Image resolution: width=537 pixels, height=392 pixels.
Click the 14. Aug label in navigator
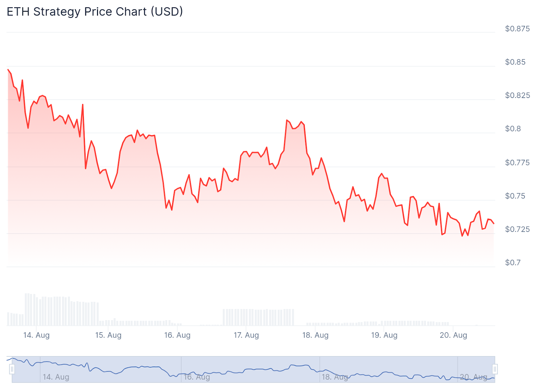[56, 377]
